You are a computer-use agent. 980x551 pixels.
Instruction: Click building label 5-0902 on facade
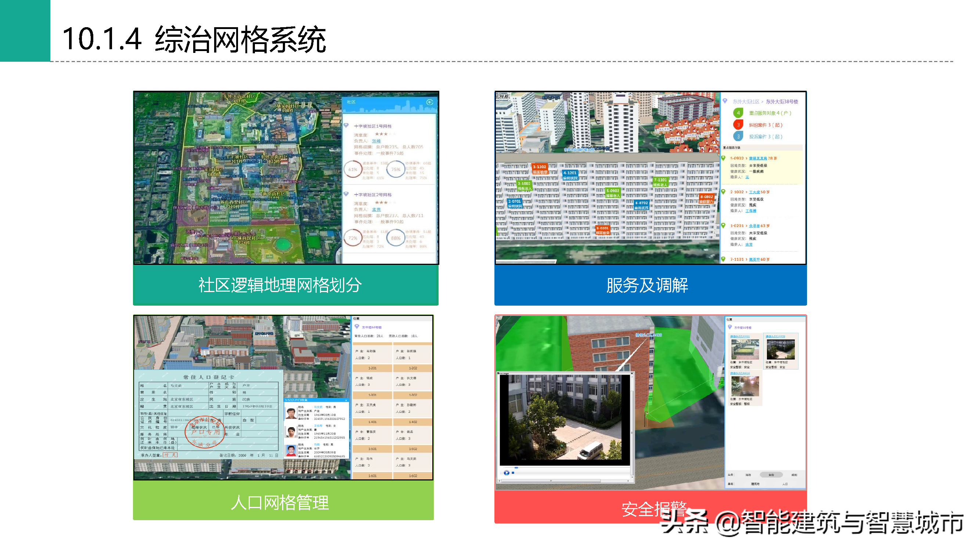pyautogui.click(x=613, y=193)
